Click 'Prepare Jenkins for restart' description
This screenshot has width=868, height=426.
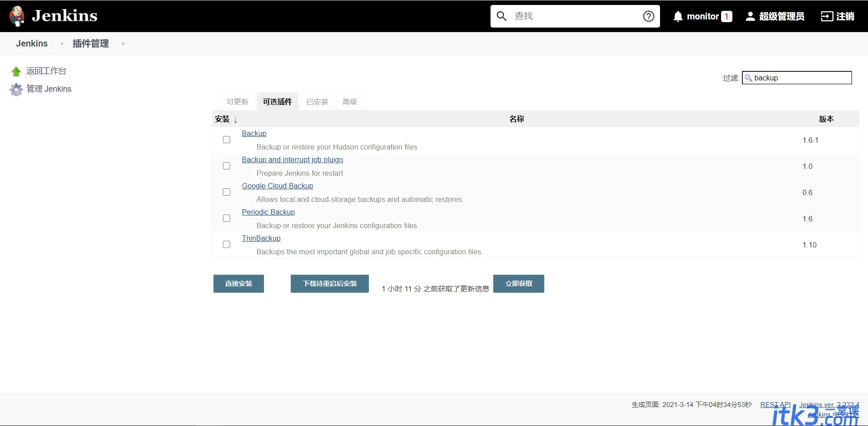(x=300, y=173)
